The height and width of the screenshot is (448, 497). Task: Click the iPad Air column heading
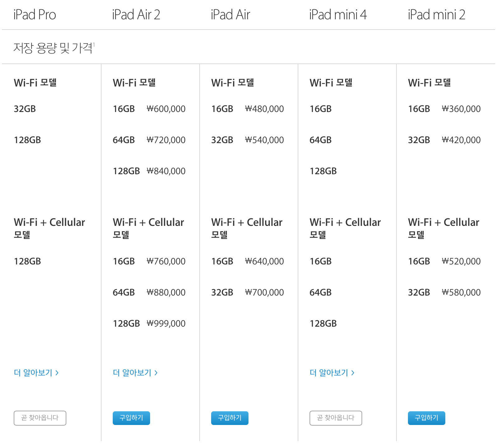coord(230,15)
